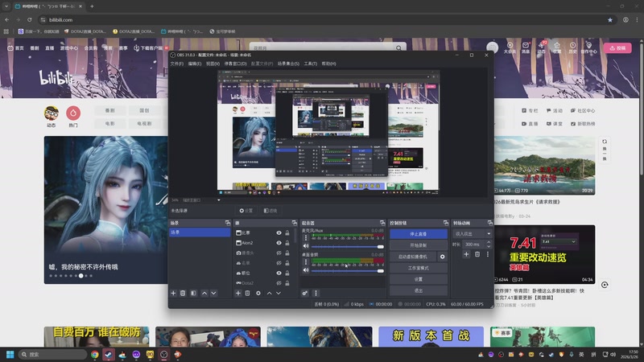
Task: Add a new scene with the plus icon
Action: click(x=173, y=293)
